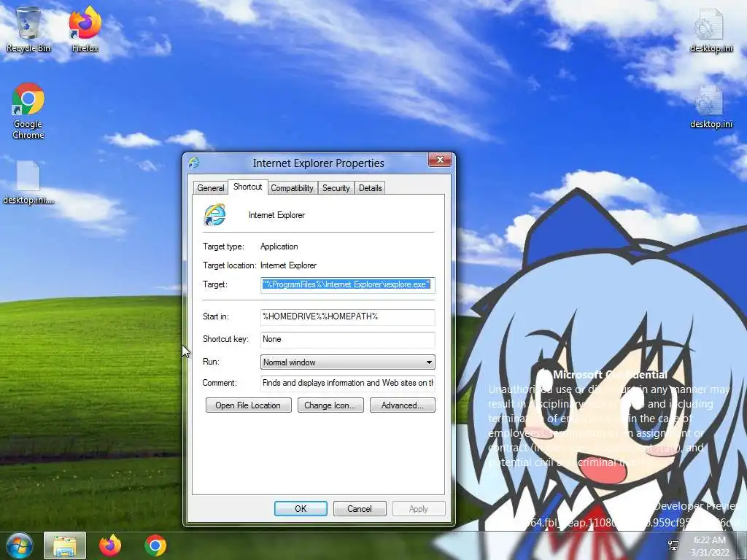Screen dimensions: 747x560
Task: Click the Target type value 'Application'
Action: tap(279, 246)
